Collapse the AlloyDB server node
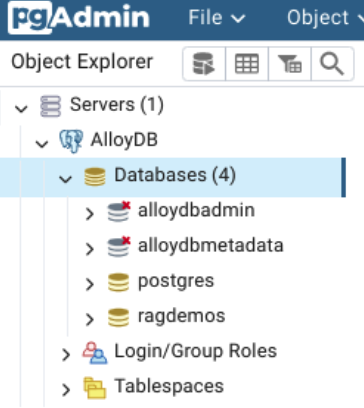This screenshot has width=364, height=408. pos(42,143)
